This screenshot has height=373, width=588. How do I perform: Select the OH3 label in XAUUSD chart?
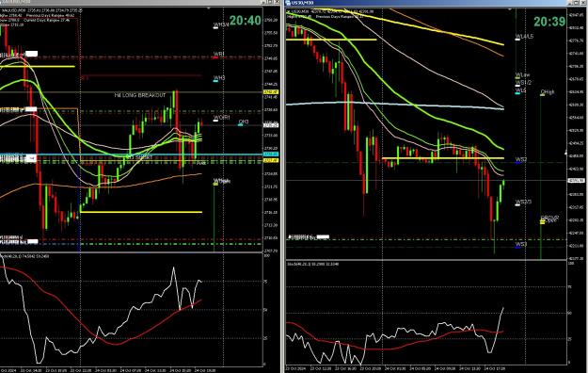click(244, 122)
